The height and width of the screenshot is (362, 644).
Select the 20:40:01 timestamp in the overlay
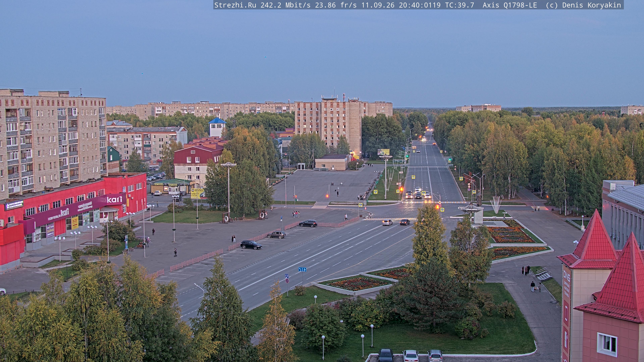coord(416,5)
